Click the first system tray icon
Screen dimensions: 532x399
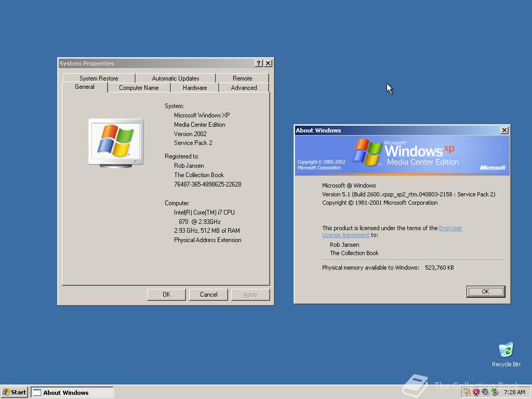(467, 393)
